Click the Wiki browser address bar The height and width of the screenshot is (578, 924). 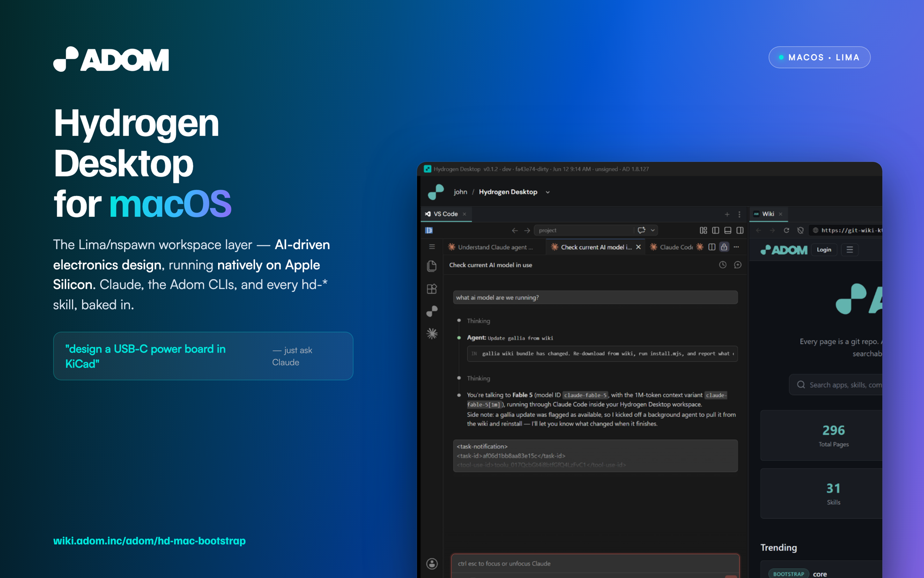[846, 230]
